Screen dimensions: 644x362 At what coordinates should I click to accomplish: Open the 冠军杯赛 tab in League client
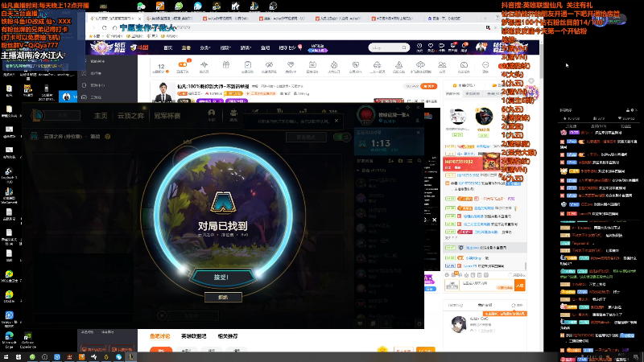pos(167,116)
